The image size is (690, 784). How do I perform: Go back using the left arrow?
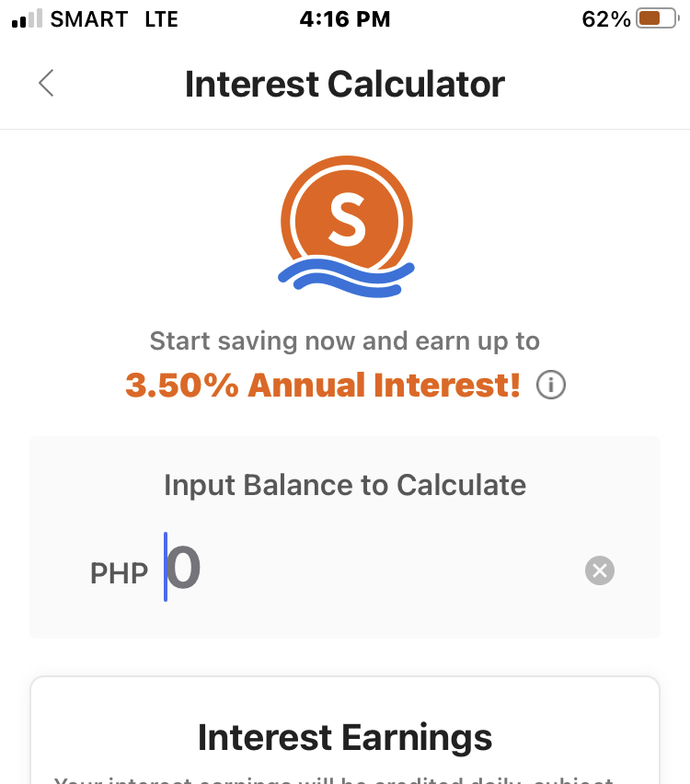click(47, 84)
